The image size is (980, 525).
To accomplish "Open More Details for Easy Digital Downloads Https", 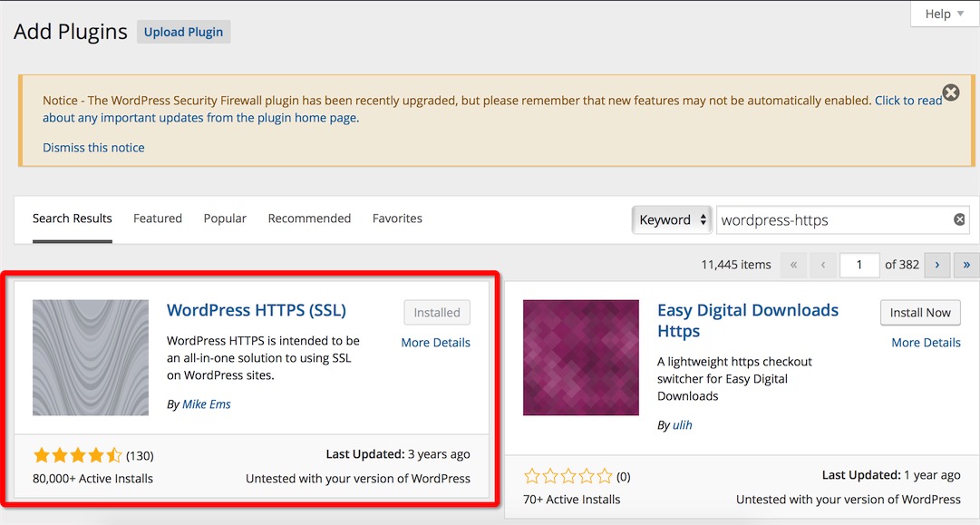I will tap(926, 343).
